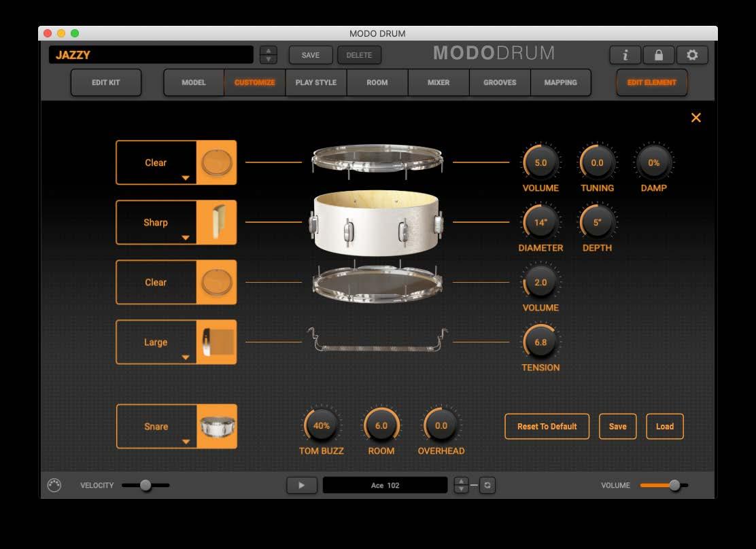Image resolution: width=756 pixels, height=549 pixels.
Task: Click the ROOM knob at 6.0
Action: (x=381, y=425)
